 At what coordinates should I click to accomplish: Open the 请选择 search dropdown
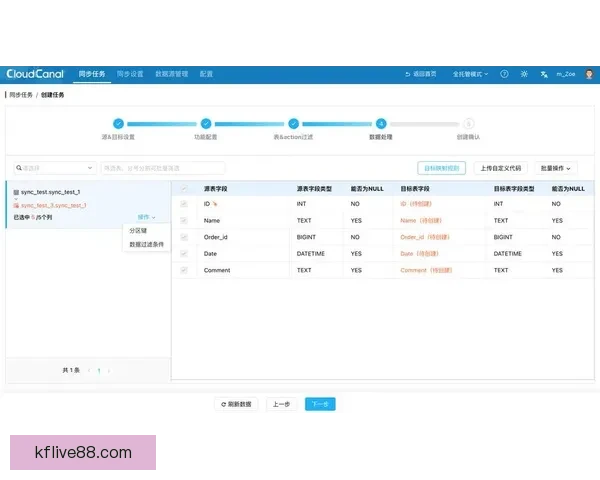[54, 168]
